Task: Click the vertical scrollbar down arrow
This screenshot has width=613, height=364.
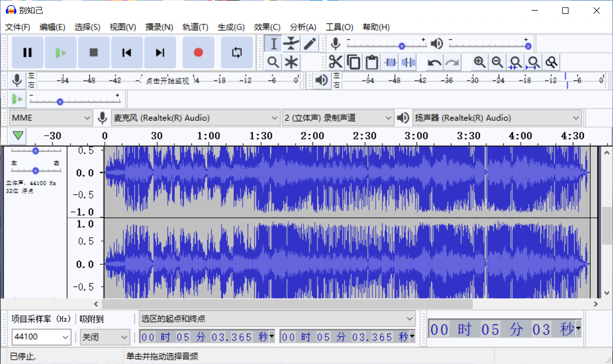Action: (x=606, y=293)
